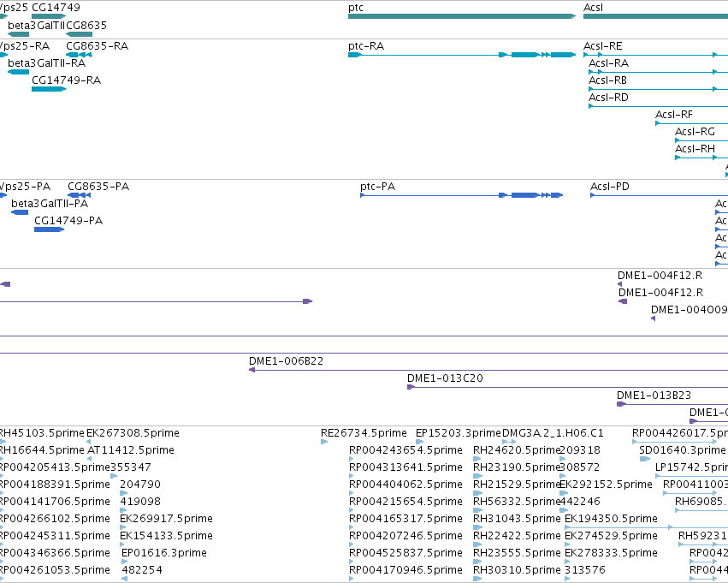Open the Acsl-RF transcript label
728x583 pixels.
pos(674,115)
